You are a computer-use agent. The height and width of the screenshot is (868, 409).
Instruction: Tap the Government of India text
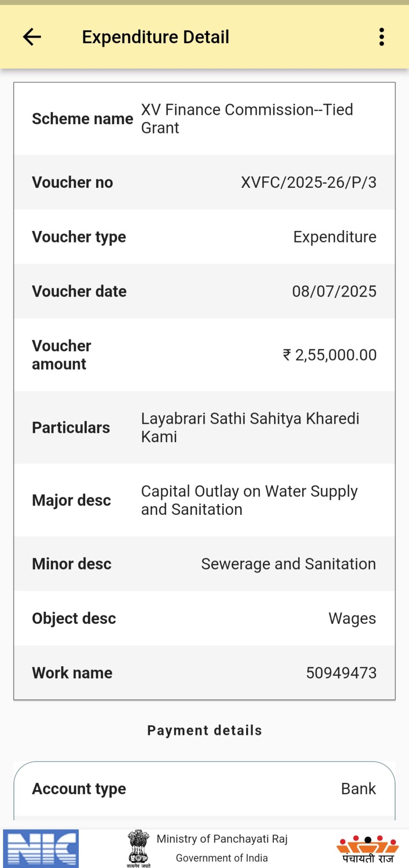pyautogui.click(x=222, y=858)
